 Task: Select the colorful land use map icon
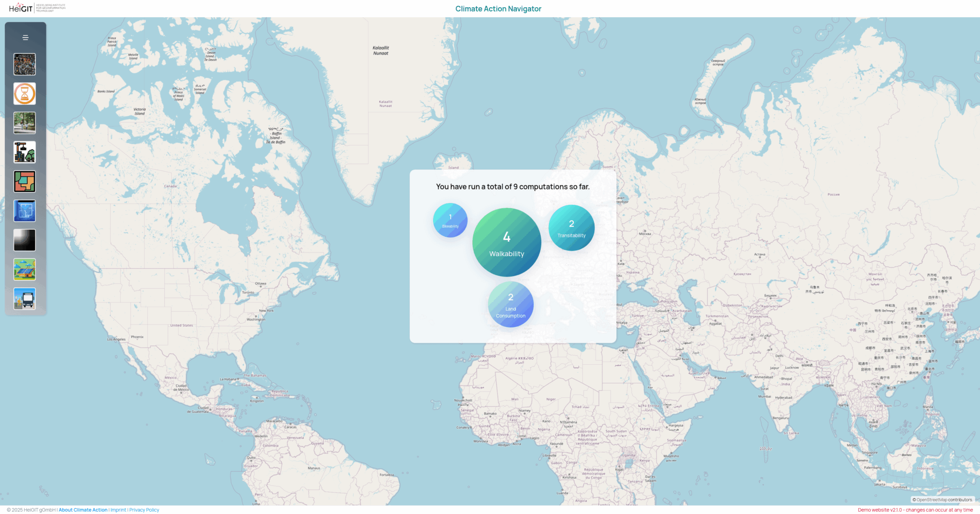pyautogui.click(x=24, y=181)
